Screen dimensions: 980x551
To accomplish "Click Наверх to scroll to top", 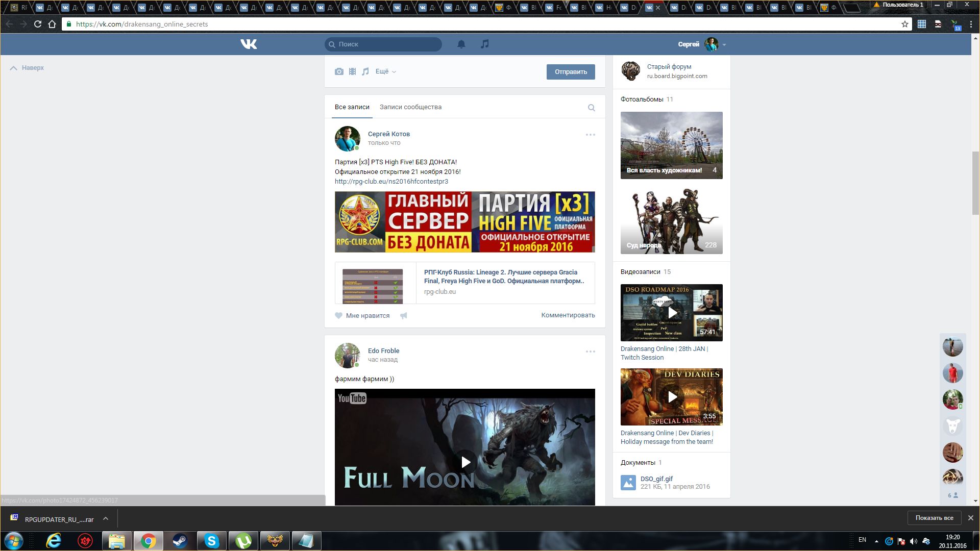I will [x=27, y=68].
